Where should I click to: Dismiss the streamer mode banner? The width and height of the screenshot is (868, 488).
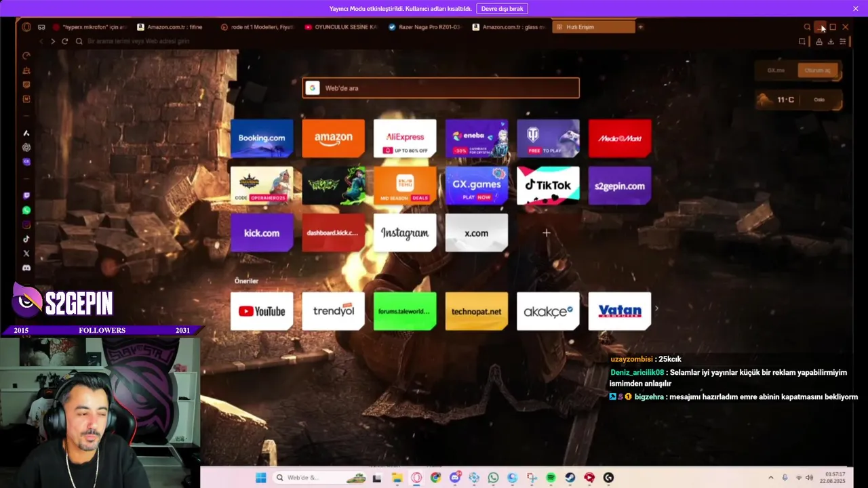[856, 9]
